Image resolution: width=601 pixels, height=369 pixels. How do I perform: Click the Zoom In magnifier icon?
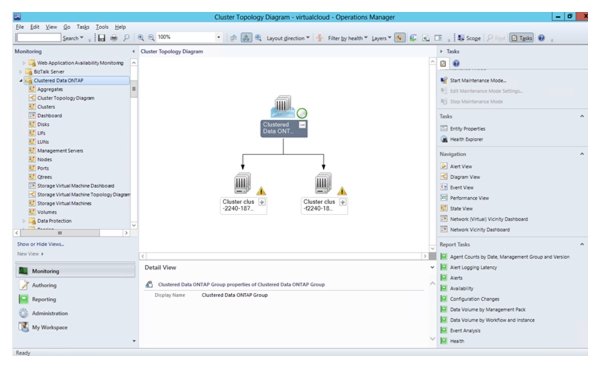pos(141,38)
